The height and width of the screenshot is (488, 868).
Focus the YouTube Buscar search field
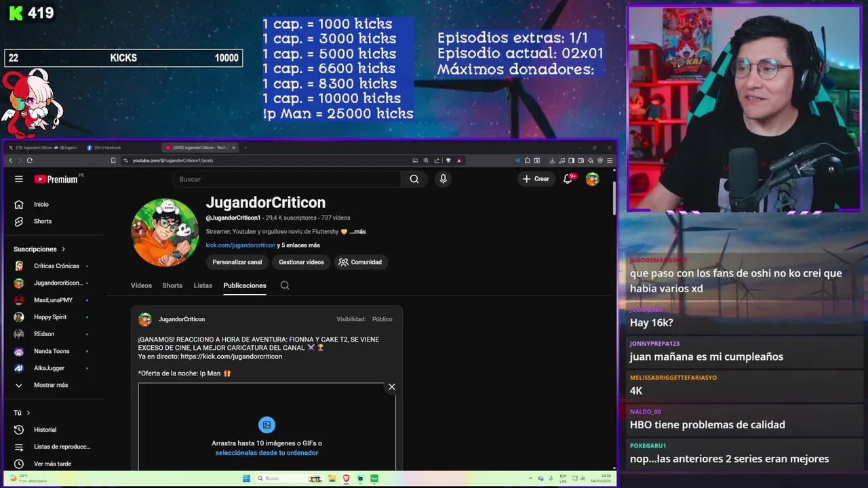[x=286, y=179]
